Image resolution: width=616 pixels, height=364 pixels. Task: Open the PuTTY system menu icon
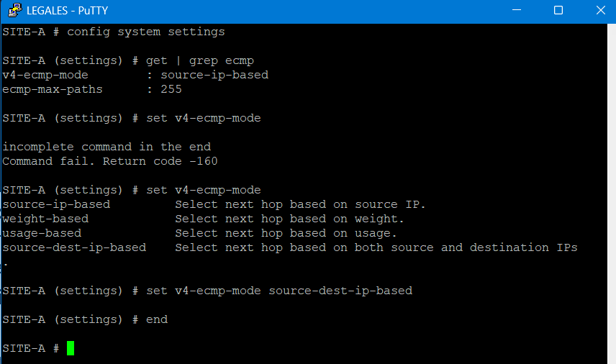click(12, 11)
